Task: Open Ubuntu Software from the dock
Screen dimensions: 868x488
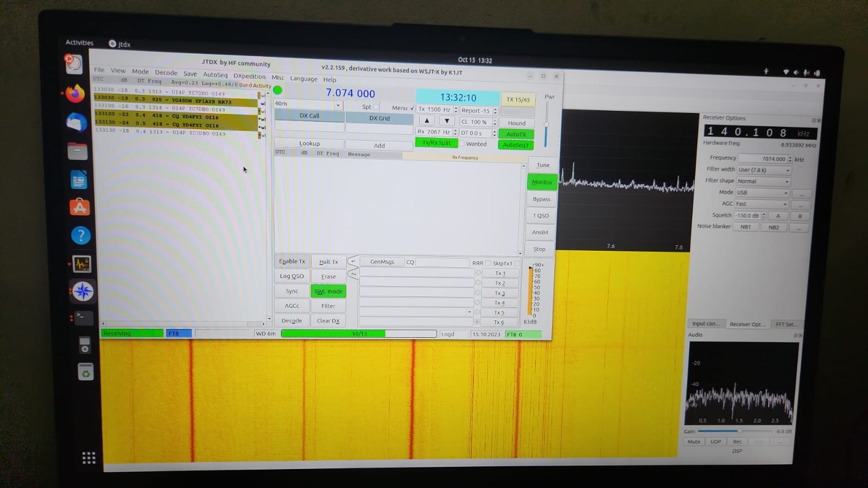Action: pyautogui.click(x=80, y=207)
